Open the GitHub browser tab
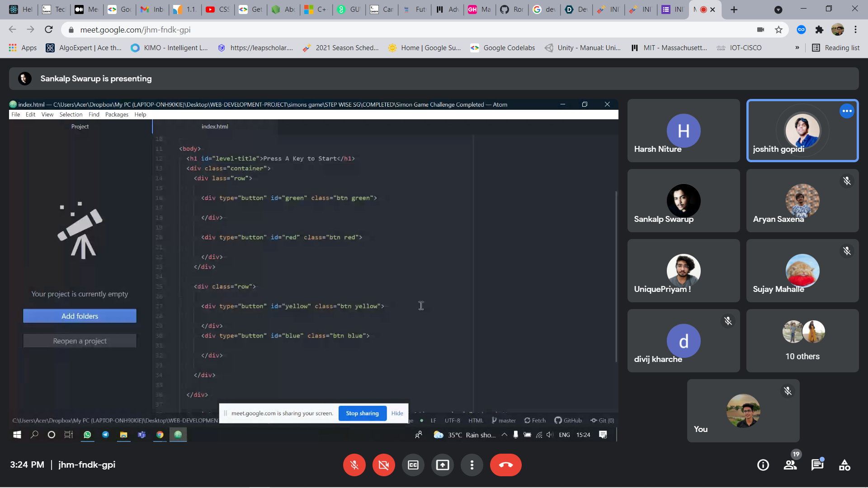 point(512,9)
